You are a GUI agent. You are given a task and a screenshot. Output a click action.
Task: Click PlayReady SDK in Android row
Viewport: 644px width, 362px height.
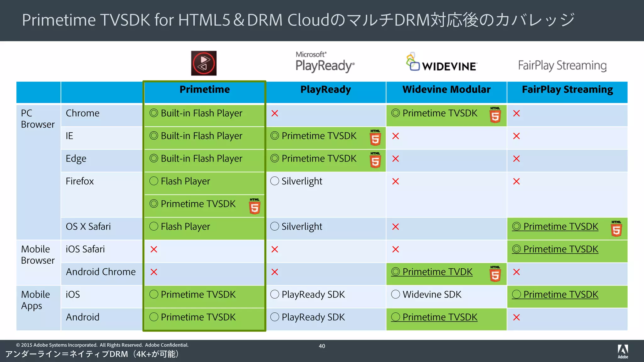[313, 317]
